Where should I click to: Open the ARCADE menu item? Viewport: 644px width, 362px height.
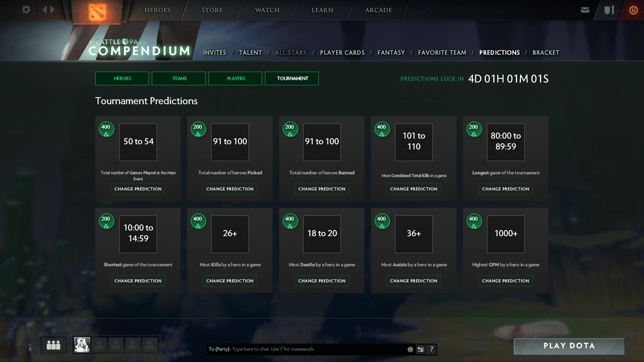[x=378, y=10]
